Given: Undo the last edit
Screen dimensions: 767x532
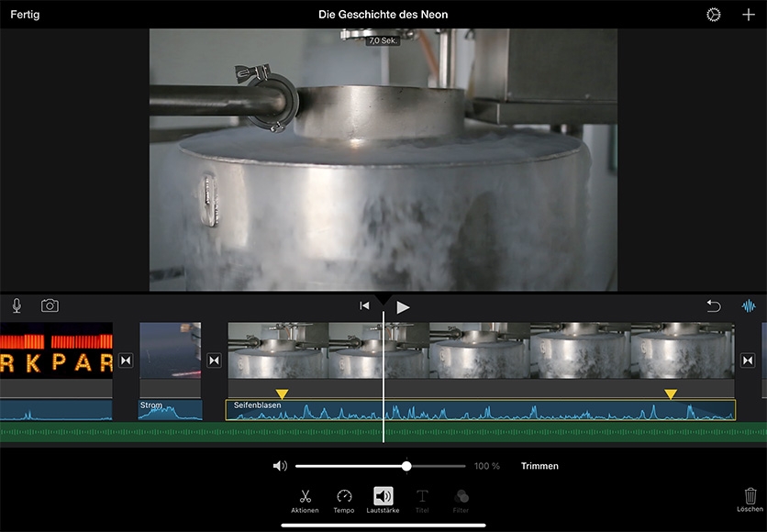Looking at the screenshot, I should pos(714,306).
